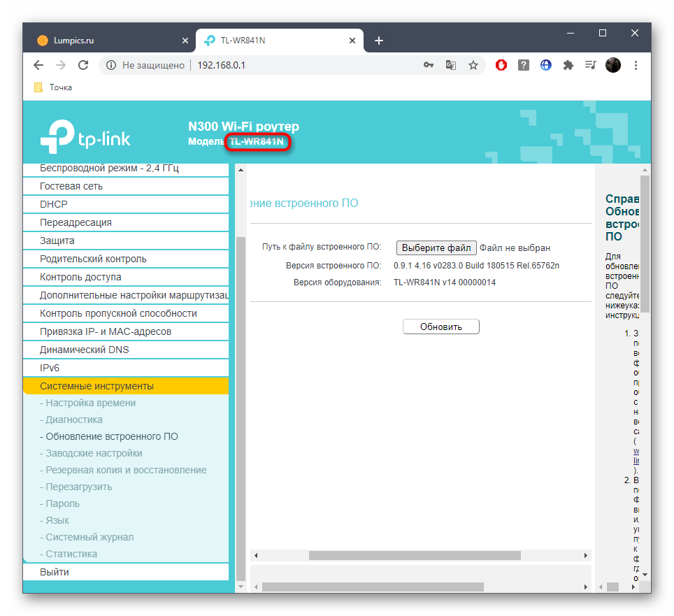The height and width of the screenshot is (616, 674).
Task: Bookmark page with the star icon
Action: [x=473, y=65]
